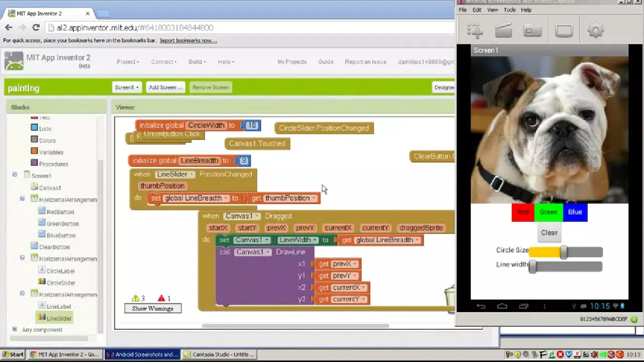Open the Project menu
Image resolution: width=644 pixels, height=362 pixels.
coord(128,62)
